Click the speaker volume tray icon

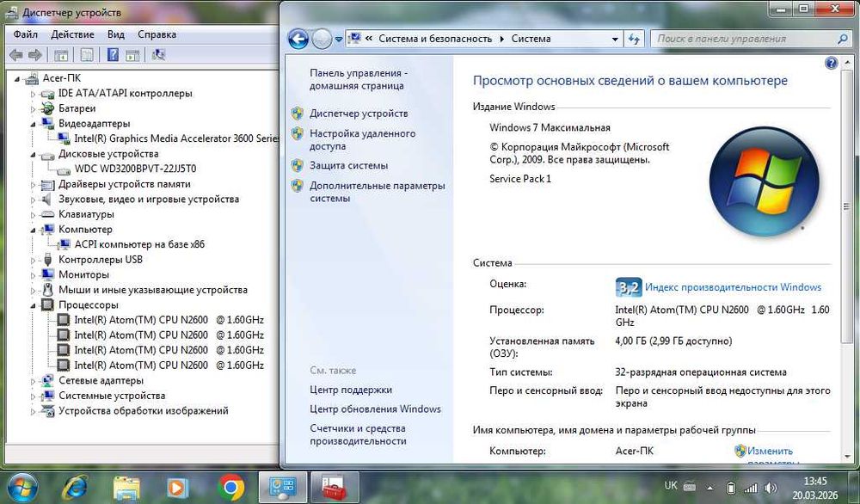pos(771,488)
